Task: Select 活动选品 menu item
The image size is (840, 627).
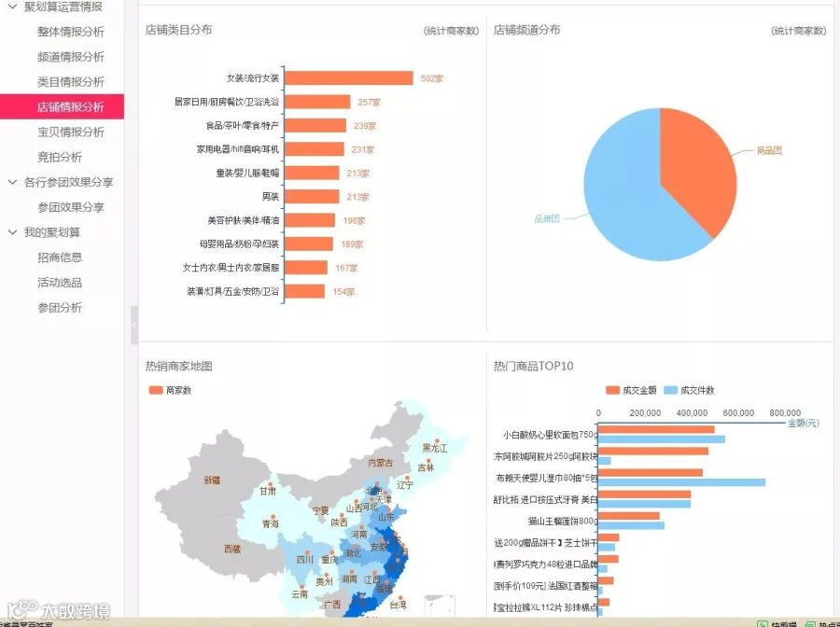Action: coord(60,283)
